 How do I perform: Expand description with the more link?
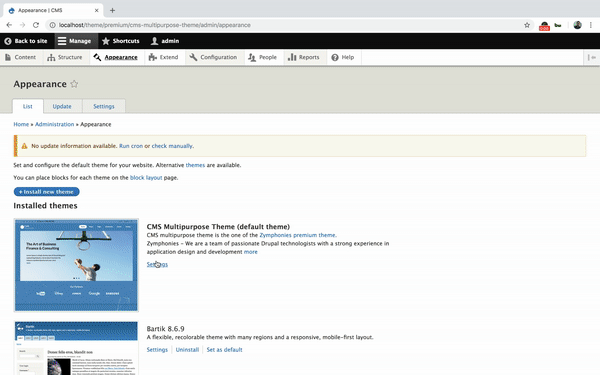tap(251, 252)
